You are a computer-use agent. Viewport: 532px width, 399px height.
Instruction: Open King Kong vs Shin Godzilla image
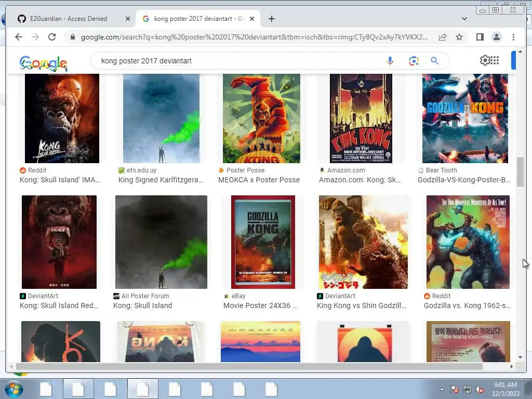coord(363,242)
